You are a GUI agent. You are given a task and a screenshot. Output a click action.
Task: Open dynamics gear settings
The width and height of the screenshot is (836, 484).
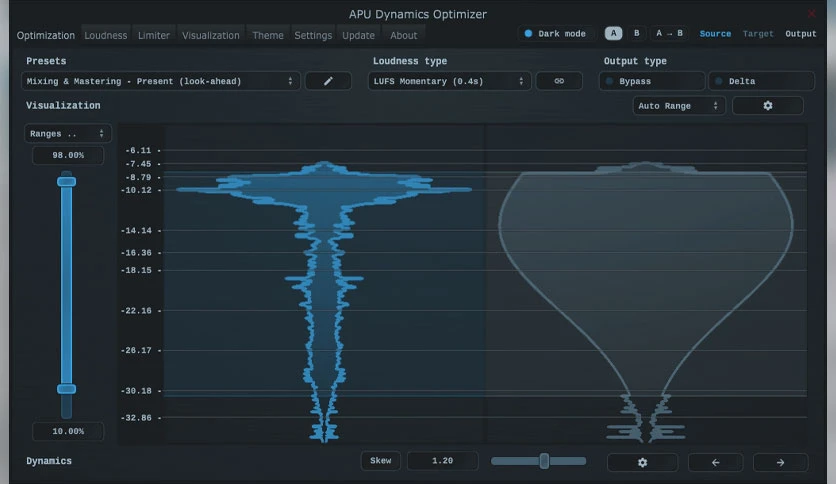click(x=642, y=462)
